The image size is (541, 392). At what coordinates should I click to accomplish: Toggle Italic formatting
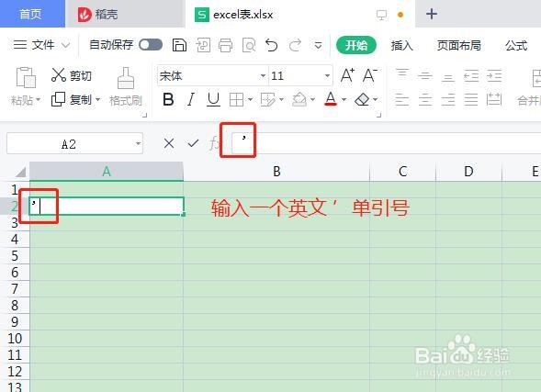pyautogui.click(x=190, y=100)
